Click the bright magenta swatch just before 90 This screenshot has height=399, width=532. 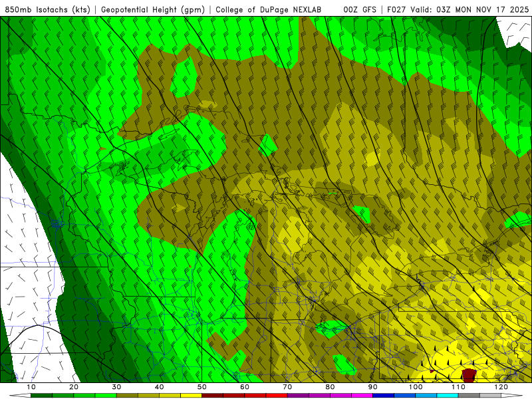tap(362, 396)
